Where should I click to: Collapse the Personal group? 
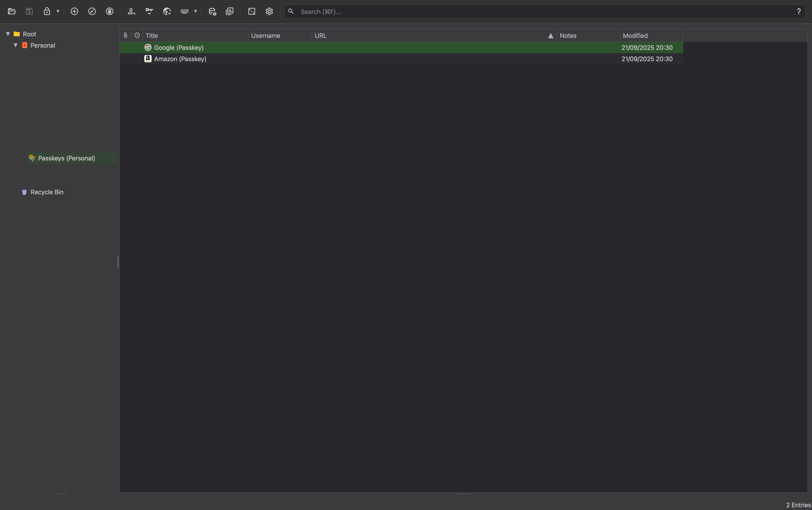[16, 45]
